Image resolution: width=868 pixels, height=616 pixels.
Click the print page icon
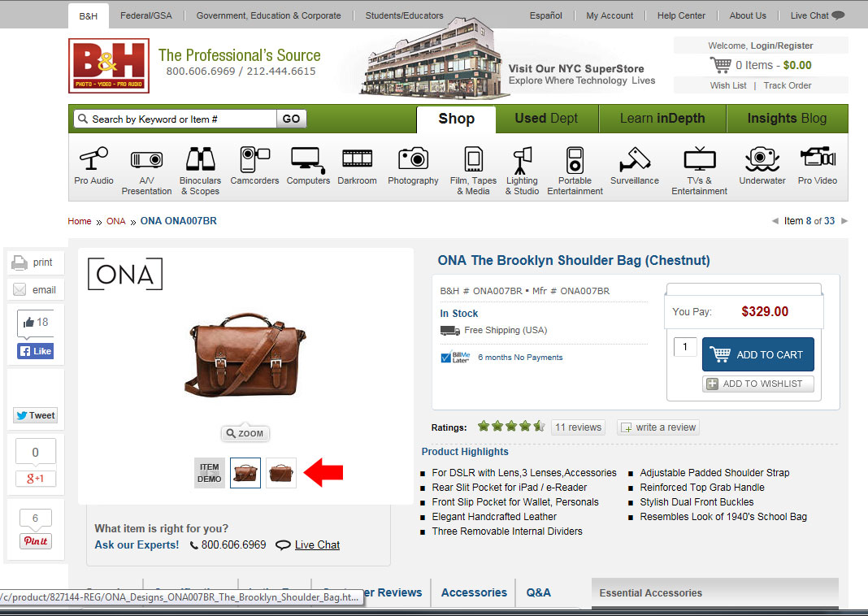click(x=20, y=262)
